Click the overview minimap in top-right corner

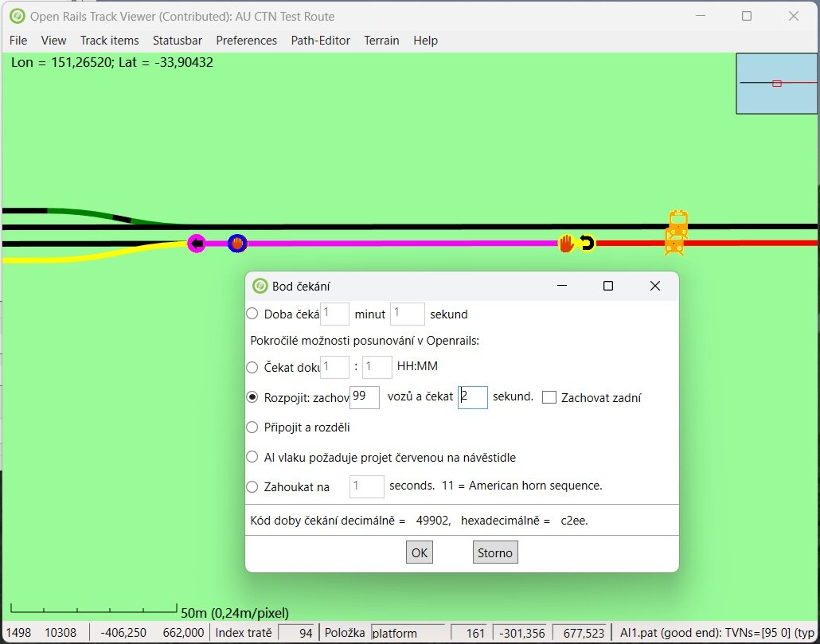click(777, 84)
